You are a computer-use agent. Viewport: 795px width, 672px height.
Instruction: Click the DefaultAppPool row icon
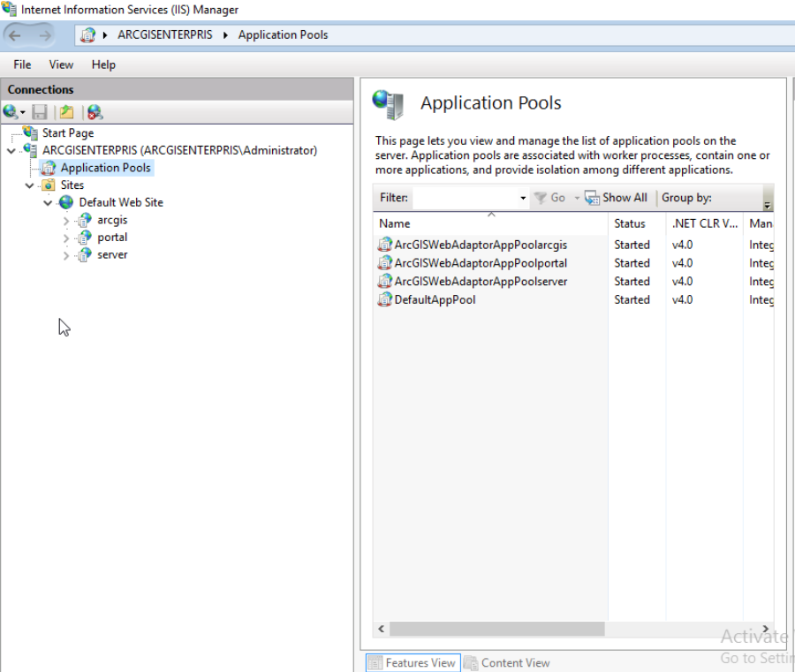coord(385,299)
